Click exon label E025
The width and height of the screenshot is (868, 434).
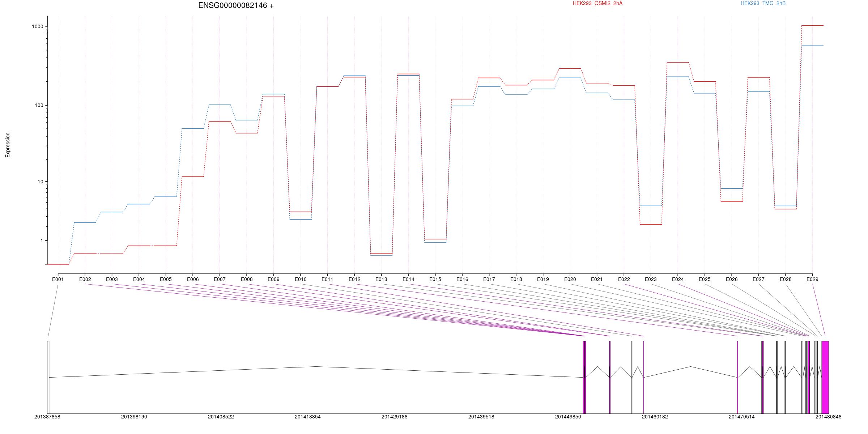[x=705, y=279]
